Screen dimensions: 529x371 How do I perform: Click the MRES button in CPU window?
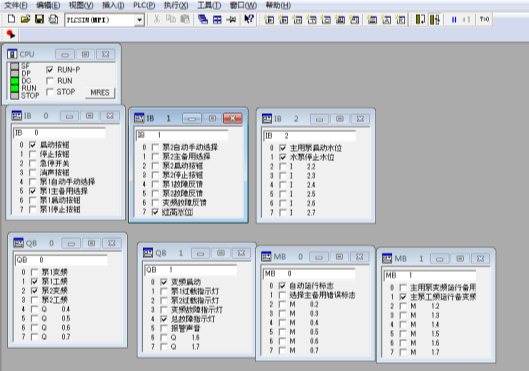click(100, 92)
